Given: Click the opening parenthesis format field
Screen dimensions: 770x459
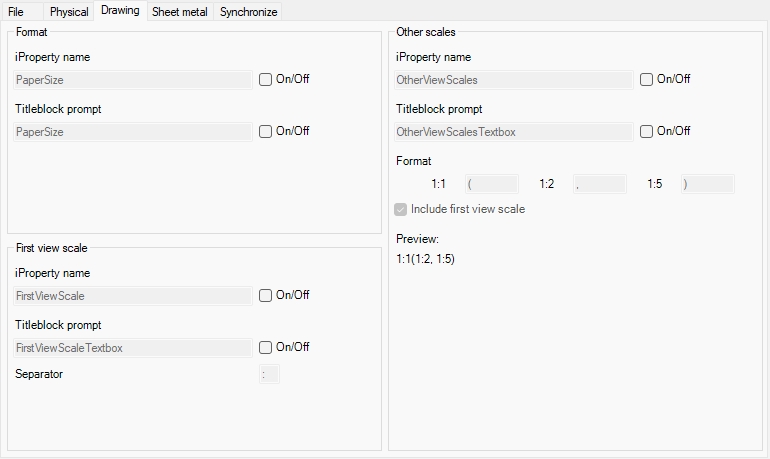Looking at the screenshot, I should [x=491, y=184].
